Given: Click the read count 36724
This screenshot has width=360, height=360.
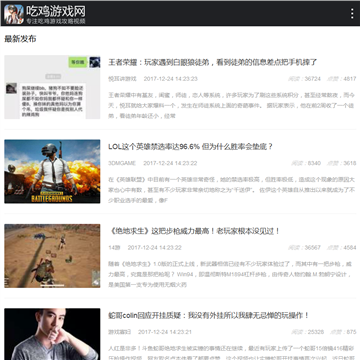Looking at the screenshot, I should (313, 79).
